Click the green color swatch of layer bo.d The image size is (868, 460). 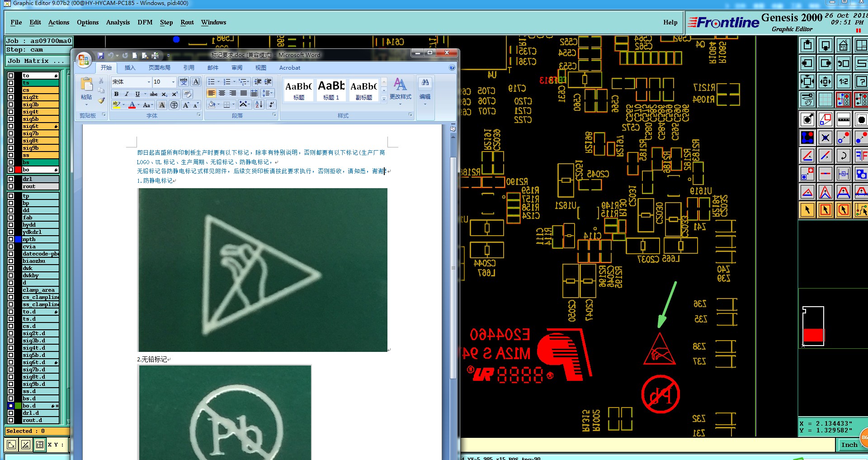18,406
